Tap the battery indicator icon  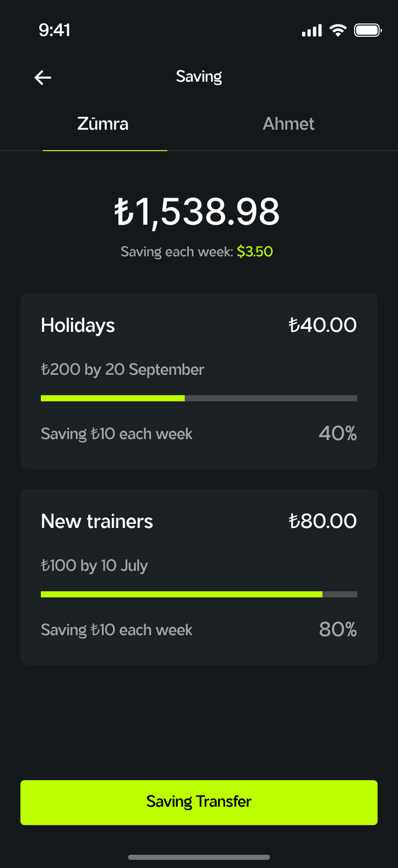(367, 30)
